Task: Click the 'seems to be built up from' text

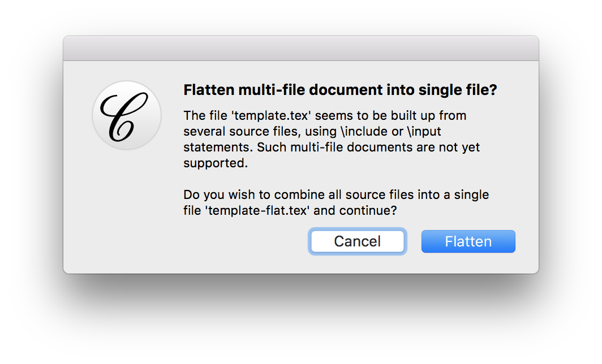Action: click(x=390, y=115)
